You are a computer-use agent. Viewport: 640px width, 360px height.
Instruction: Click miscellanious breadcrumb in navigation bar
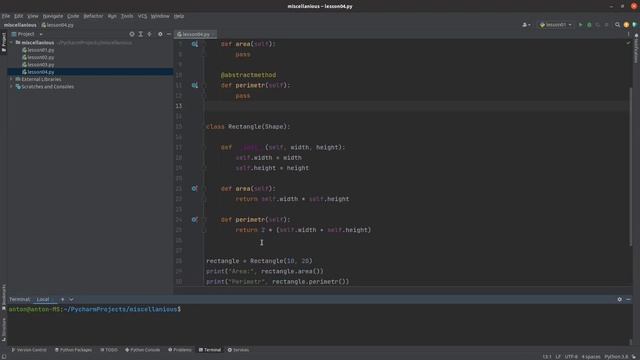pos(20,25)
